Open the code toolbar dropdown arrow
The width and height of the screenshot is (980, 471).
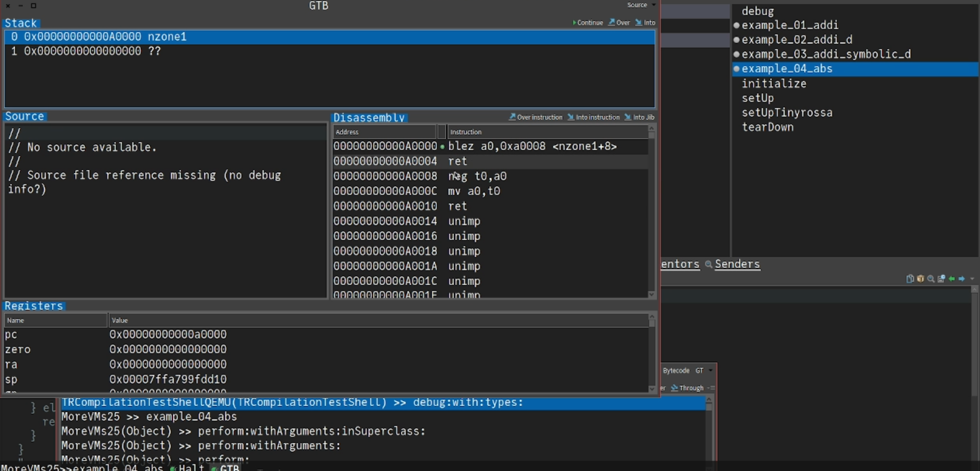click(972, 279)
